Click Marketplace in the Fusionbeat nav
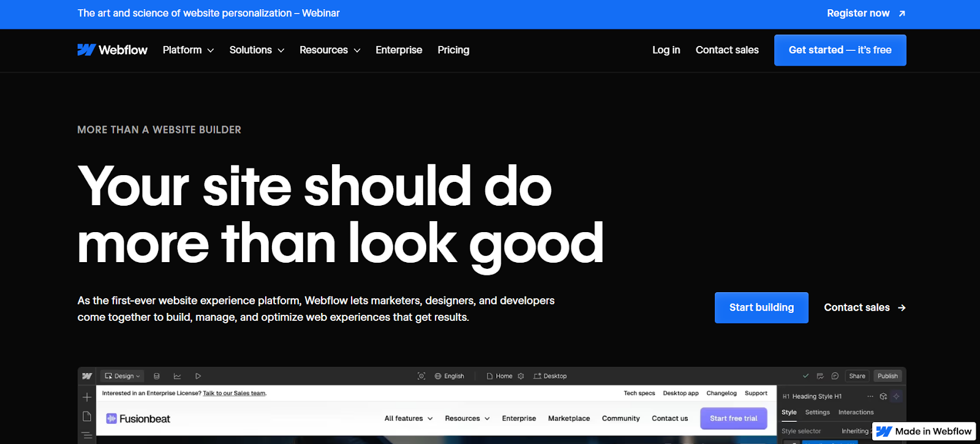 569,418
